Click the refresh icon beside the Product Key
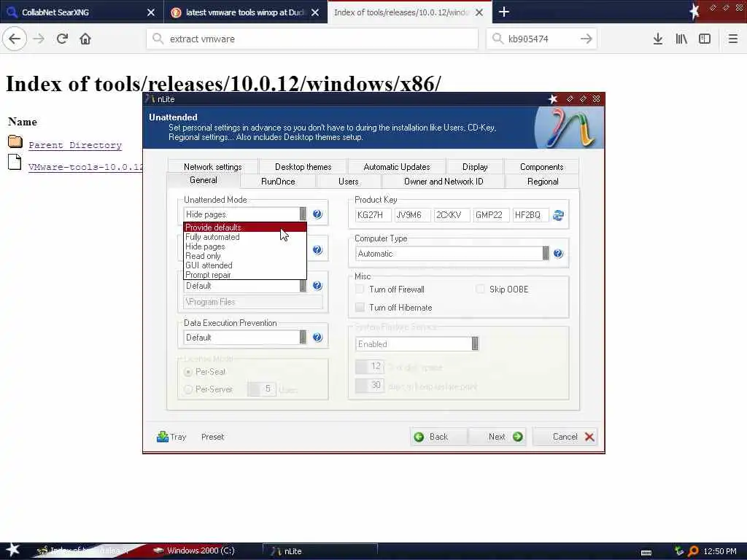This screenshot has height=560, width=747. (x=558, y=215)
